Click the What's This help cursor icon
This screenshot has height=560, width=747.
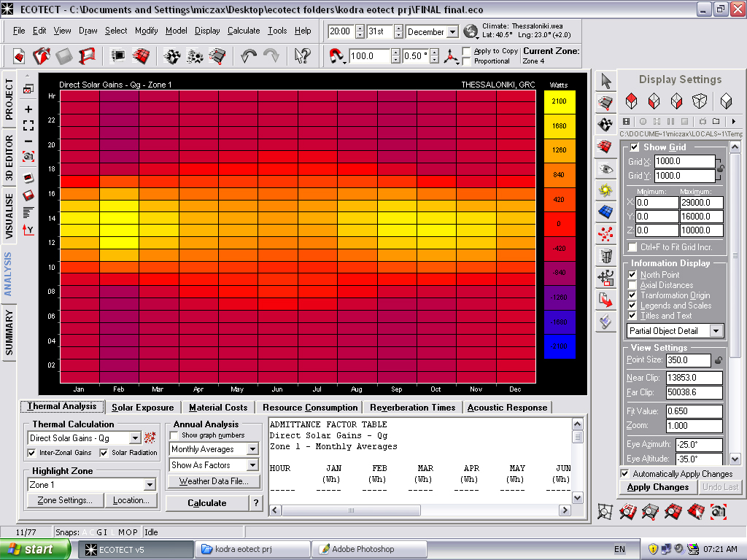(302, 56)
